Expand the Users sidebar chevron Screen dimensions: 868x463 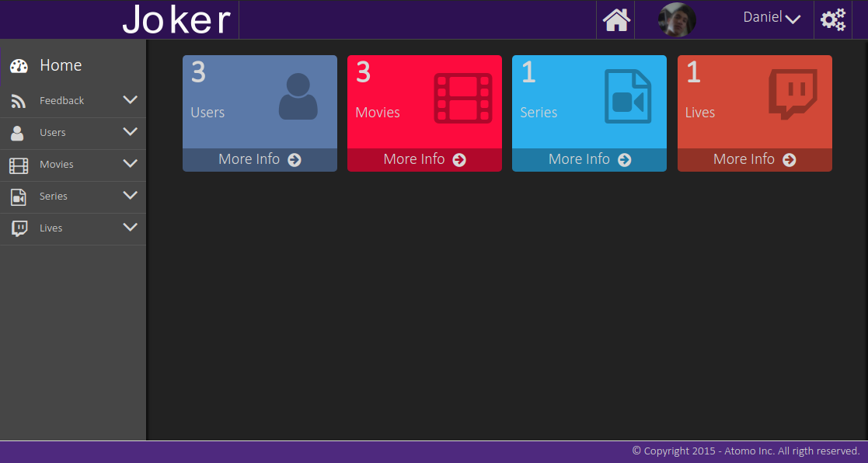(x=130, y=132)
